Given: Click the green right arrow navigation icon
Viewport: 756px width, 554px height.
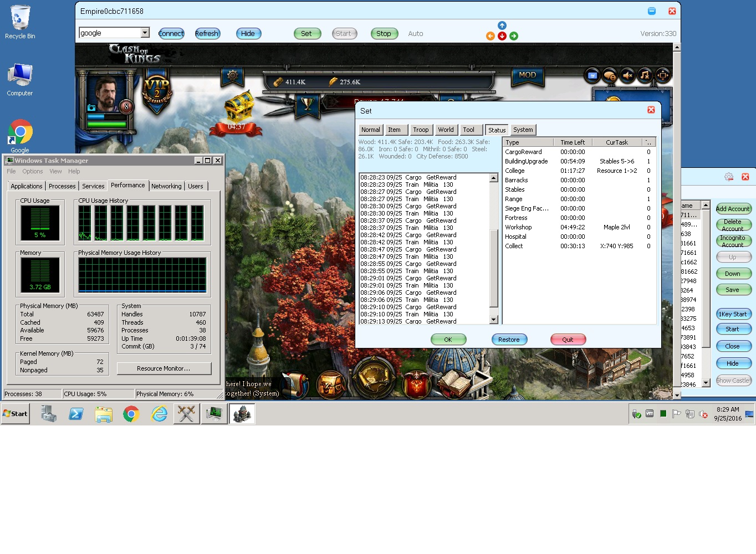Looking at the screenshot, I should 514,36.
